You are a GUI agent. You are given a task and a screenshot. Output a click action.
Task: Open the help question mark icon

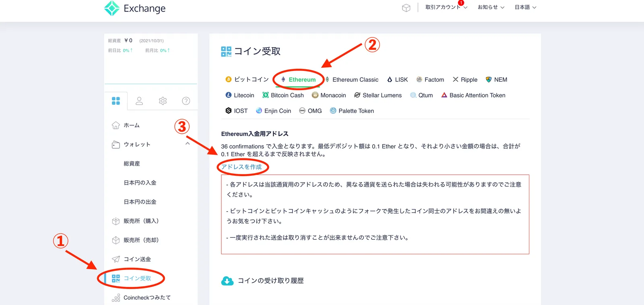[186, 101]
